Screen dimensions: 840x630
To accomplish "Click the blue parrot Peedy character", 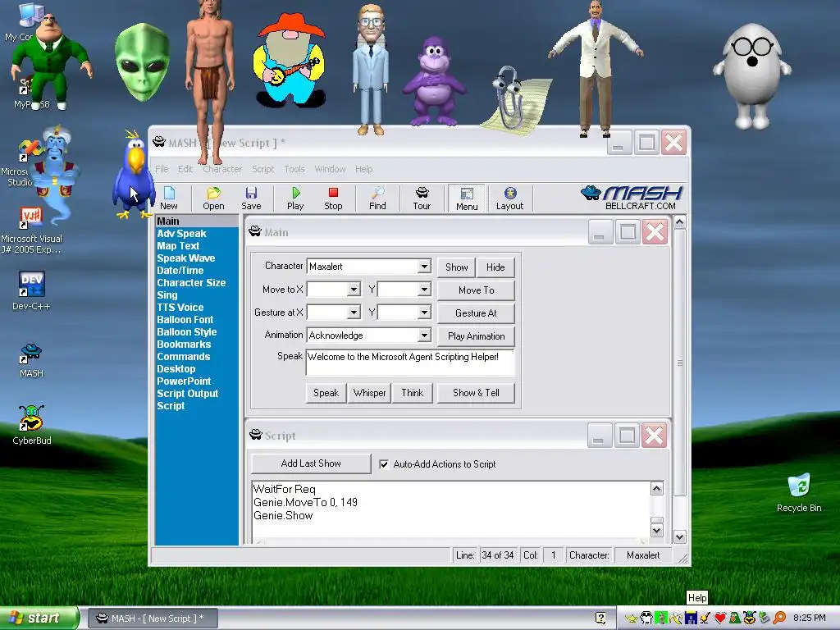I will tap(133, 174).
